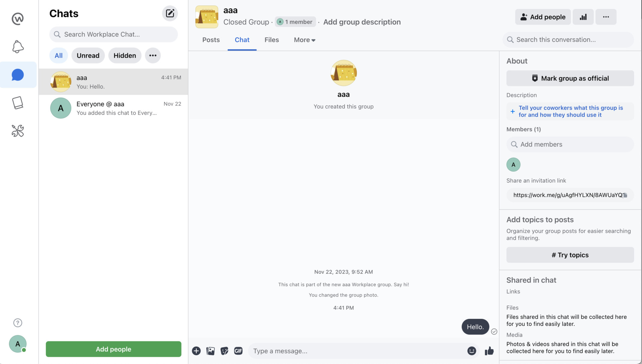The height and width of the screenshot is (364, 642).
Task: Switch to the Posts tab
Action: pyautogui.click(x=211, y=40)
